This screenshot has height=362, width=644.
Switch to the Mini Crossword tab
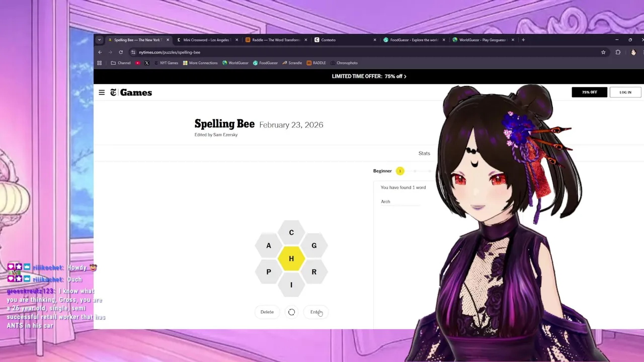(206, 40)
